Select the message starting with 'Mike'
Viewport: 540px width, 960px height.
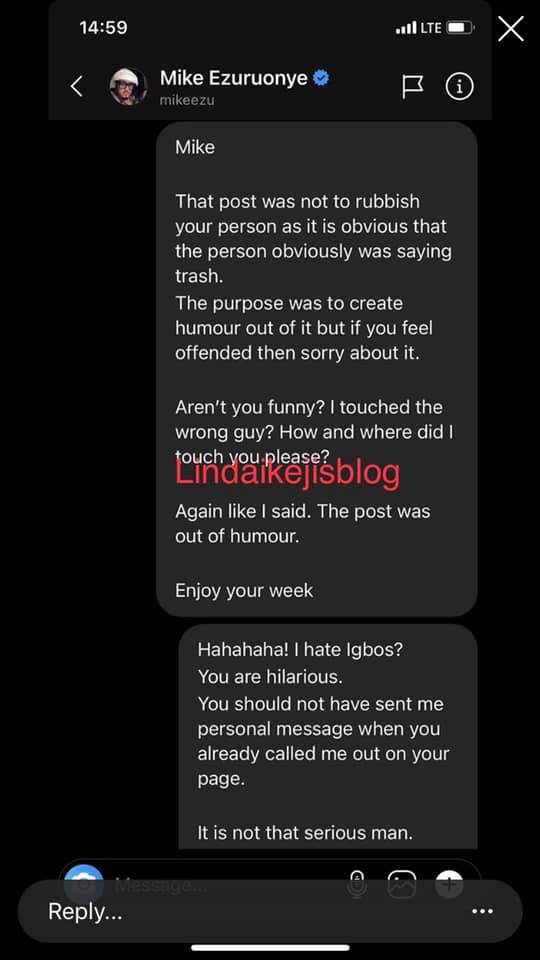point(317,369)
